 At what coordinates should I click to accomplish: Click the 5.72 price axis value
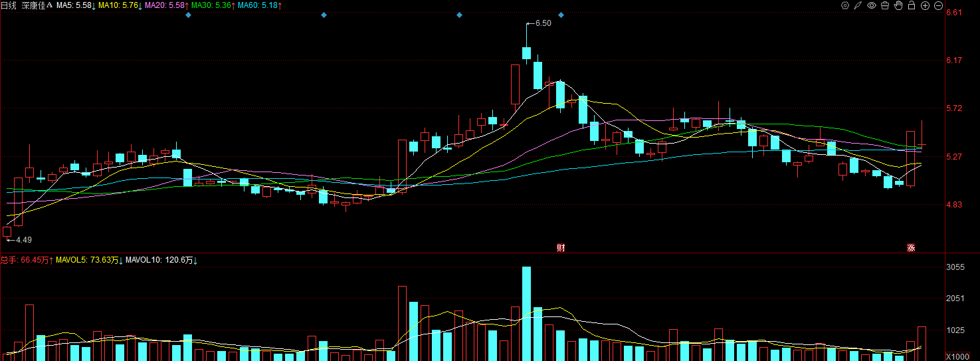(x=955, y=108)
